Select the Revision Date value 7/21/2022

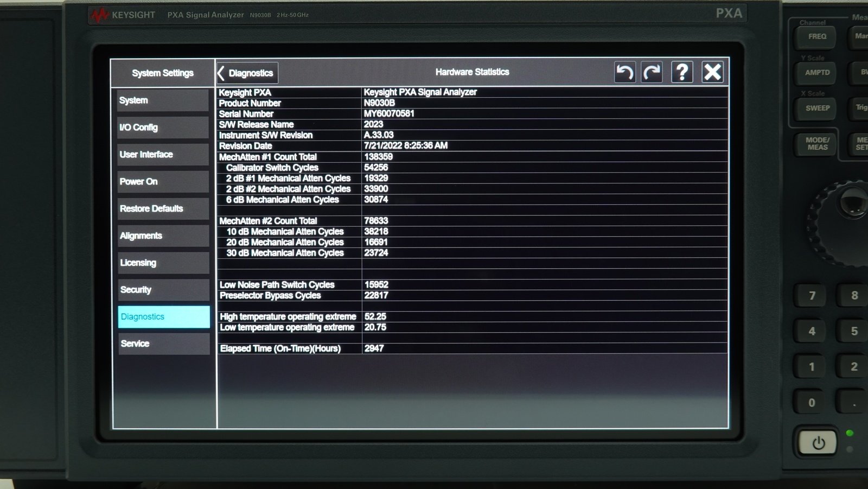(x=405, y=145)
